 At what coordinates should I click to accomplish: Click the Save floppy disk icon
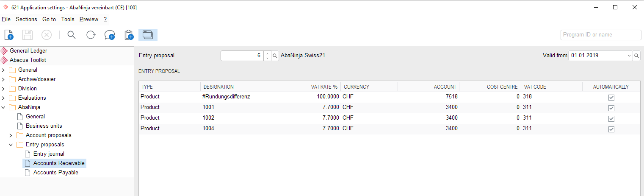click(x=28, y=35)
